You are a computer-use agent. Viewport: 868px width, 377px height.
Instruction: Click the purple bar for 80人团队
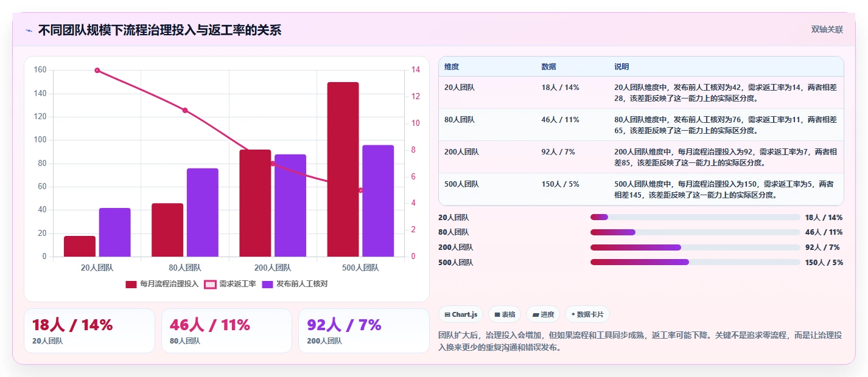pyautogui.click(x=203, y=212)
